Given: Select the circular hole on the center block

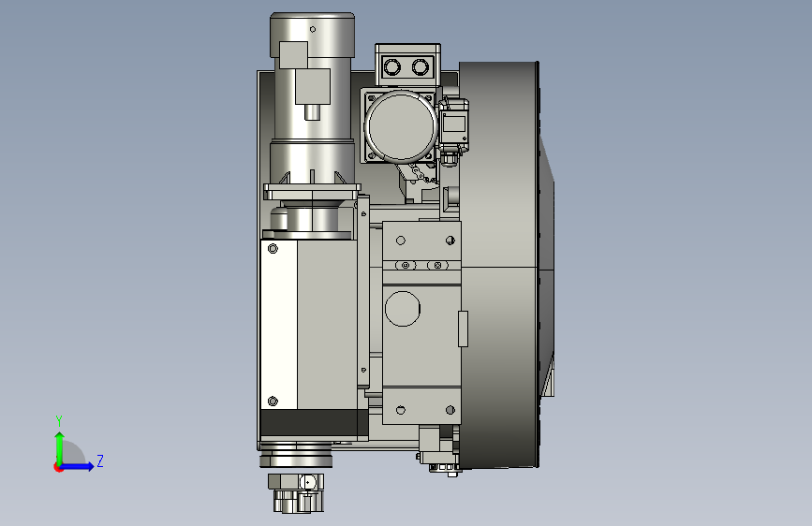Looking at the screenshot, I should pyautogui.click(x=403, y=309).
